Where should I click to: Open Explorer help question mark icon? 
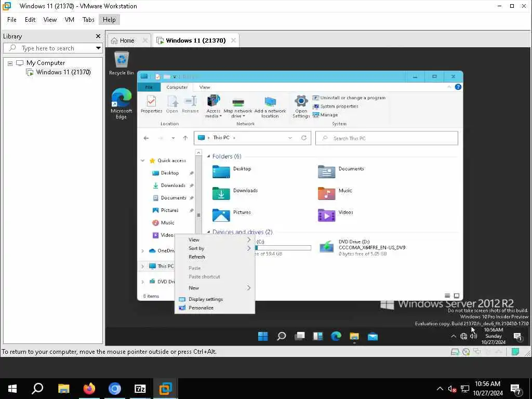click(x=458, y=87)
